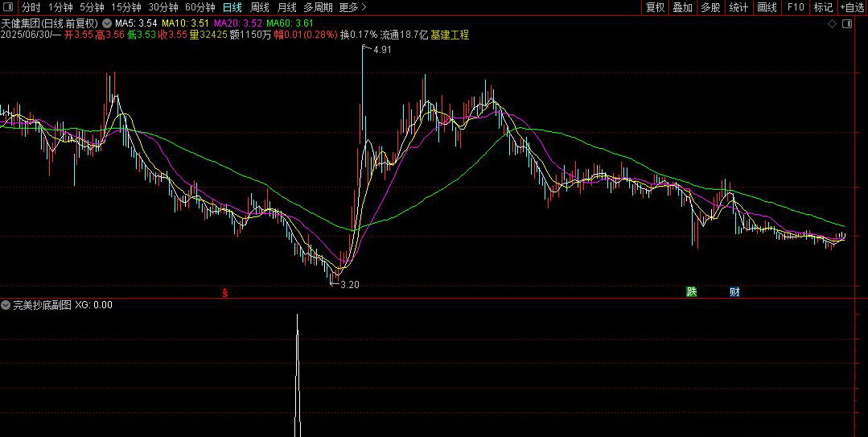The image size is (868, 437).
Task: Switch to 月线 monthly chart
Action: coord(286,7)
